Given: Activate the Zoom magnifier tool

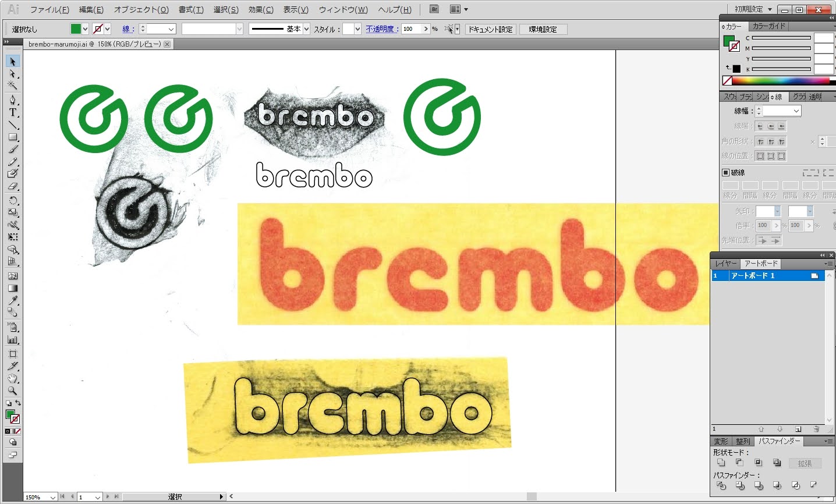Looking at the screenshot, I should point(12,391).
